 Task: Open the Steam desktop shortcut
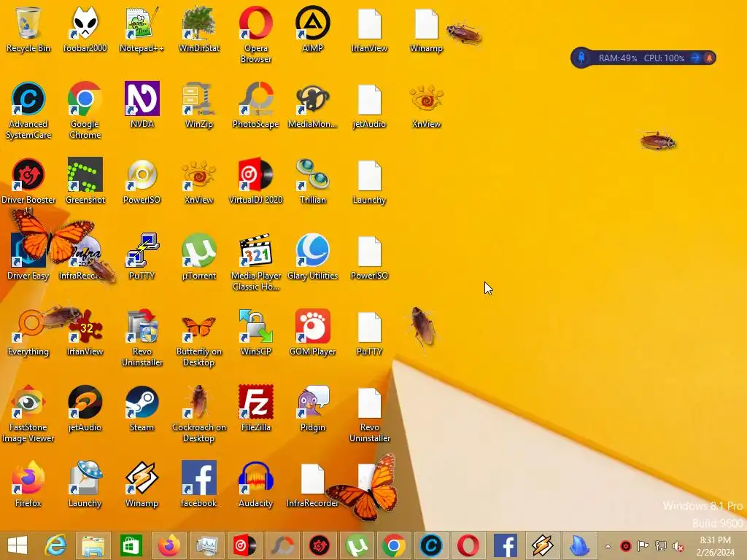click(x=142, y=408)
